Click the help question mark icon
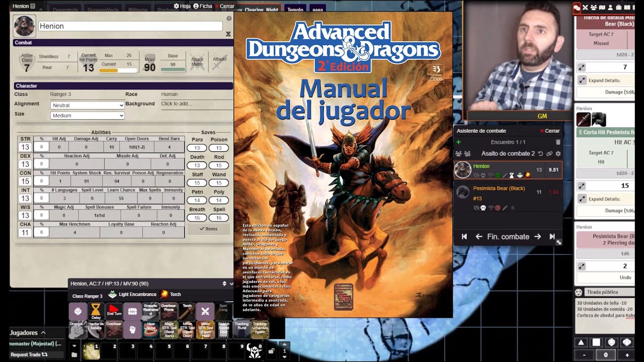The image size is (644, 362). coord(229,19)
